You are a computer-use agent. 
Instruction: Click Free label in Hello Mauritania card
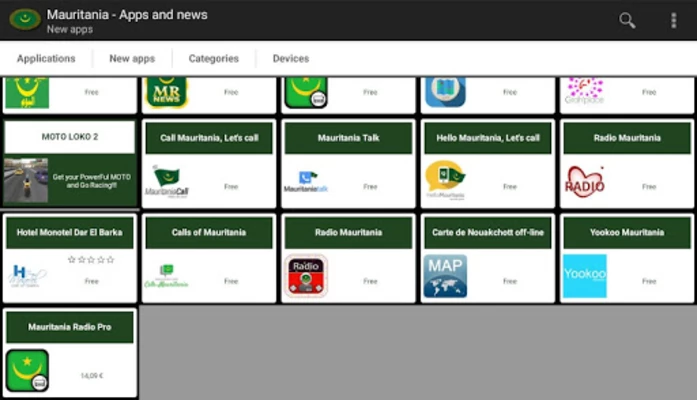pyautogui.click(x=510, y=187)
